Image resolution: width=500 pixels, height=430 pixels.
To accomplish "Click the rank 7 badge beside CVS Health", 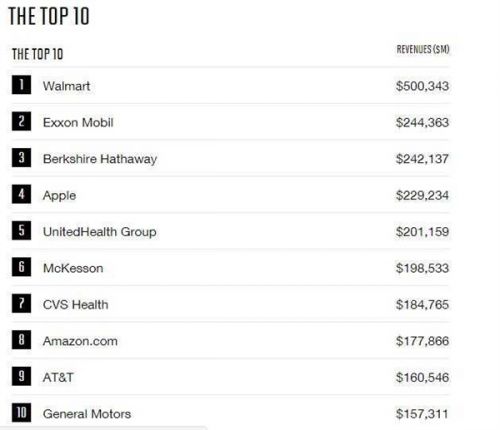I will coord(21,303).
